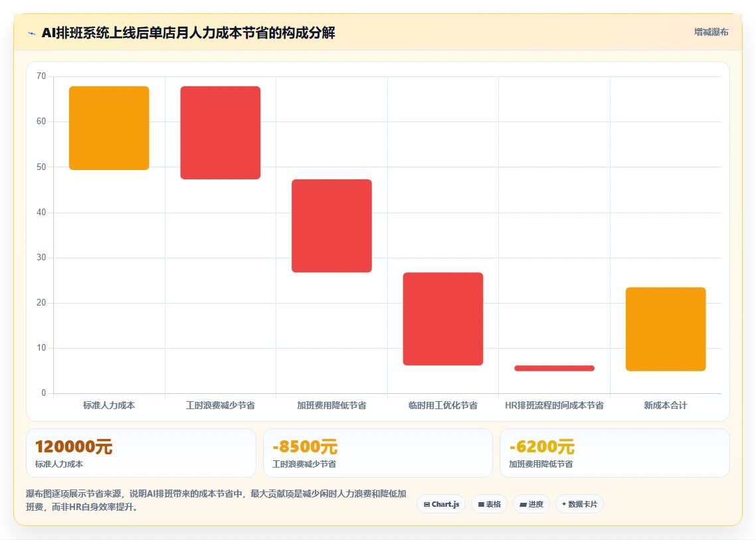Click the orange 标准人力成本 bar
Screen dimensions: 756x540
(109, 128)
